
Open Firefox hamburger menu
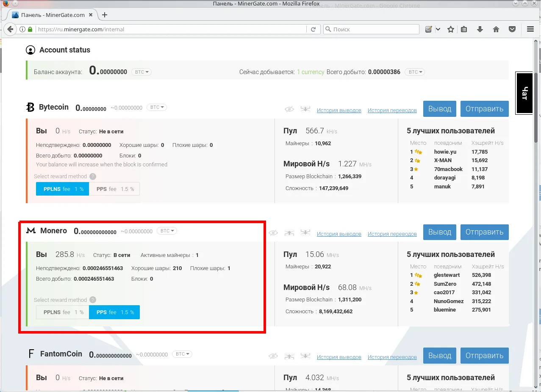pyautogui.click(x=530, y=29)
